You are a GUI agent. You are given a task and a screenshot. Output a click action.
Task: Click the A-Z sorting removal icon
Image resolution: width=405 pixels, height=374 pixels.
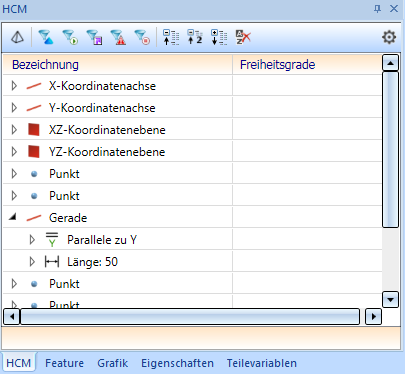pos(243,37)
